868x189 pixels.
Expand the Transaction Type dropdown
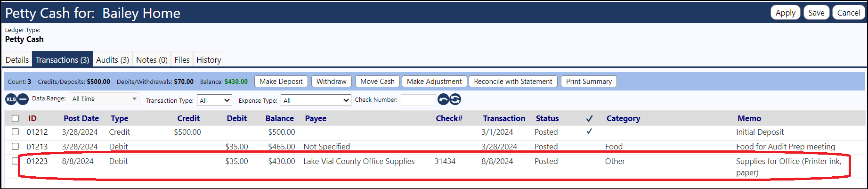click(215, 100)
